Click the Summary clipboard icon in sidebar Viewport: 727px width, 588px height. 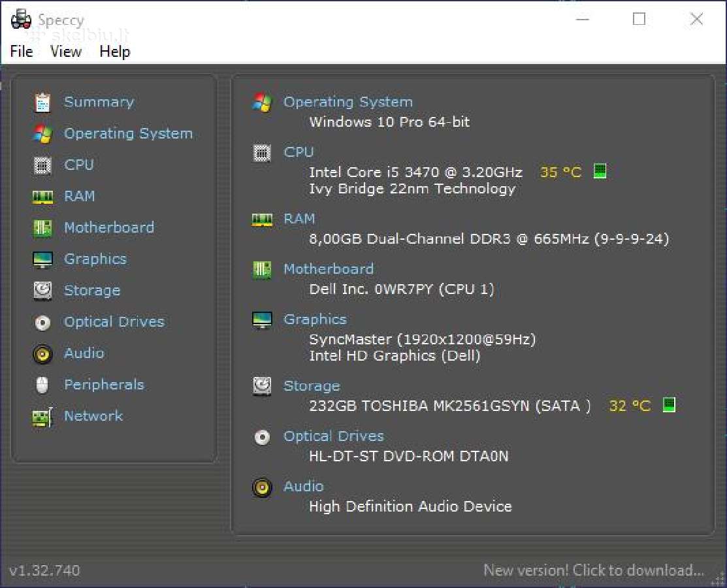(x=42, y=103)
